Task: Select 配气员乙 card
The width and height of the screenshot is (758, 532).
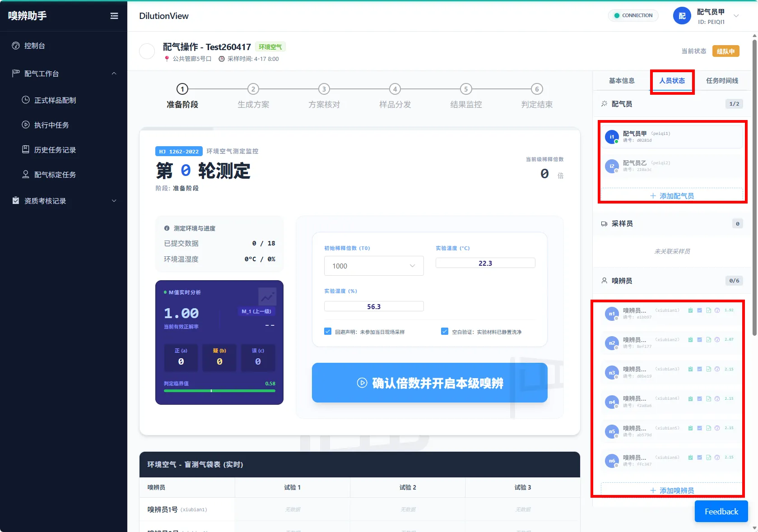Action: (672, 166)
